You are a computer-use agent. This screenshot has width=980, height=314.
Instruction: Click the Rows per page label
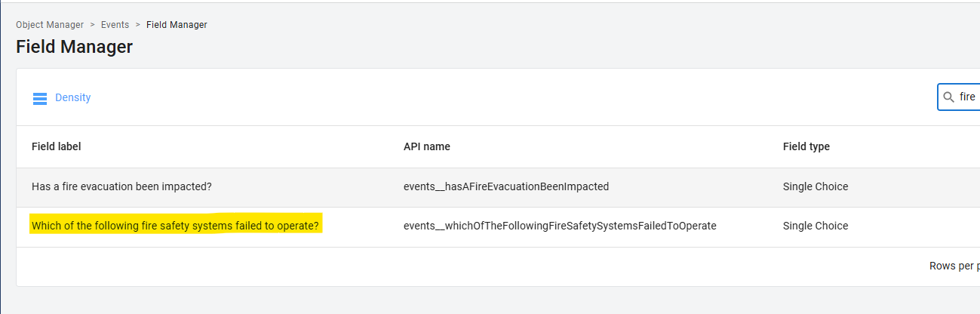(954, 266)
